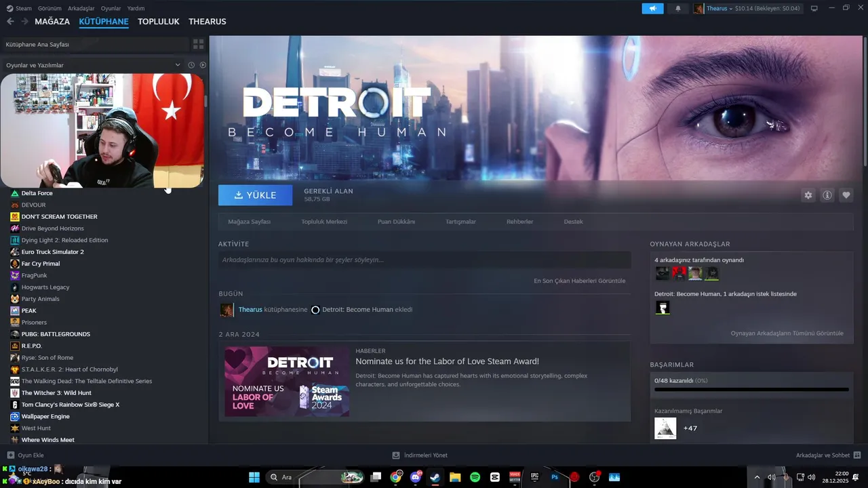Open Discord from the taskbar

click(416, 477)
